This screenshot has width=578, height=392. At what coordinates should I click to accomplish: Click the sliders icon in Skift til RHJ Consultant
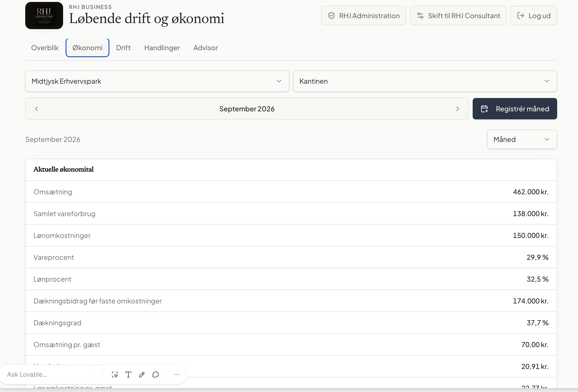[420, 16]
